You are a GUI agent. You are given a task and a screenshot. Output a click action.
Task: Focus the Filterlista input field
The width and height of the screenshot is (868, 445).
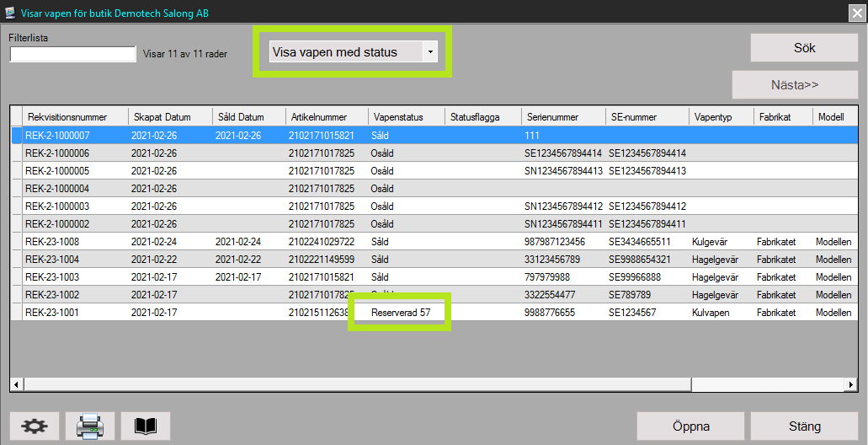pyautogui.click(x=73, y=54)
